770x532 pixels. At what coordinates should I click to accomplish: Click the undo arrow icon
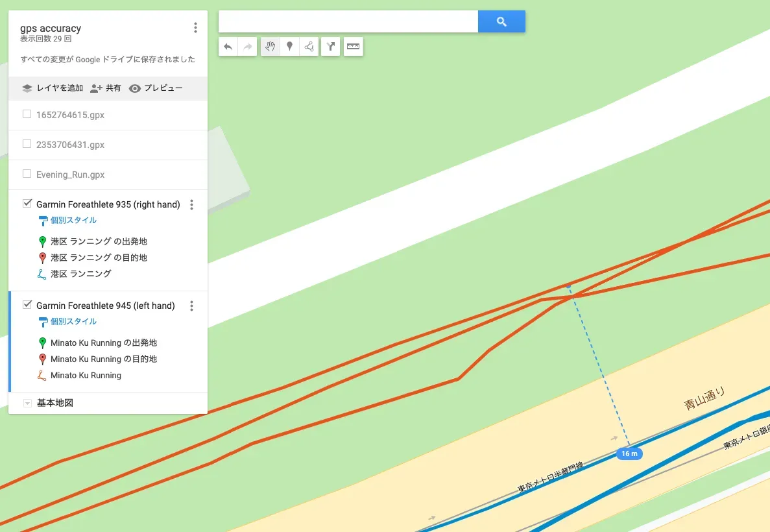click(x=227, y=46)
